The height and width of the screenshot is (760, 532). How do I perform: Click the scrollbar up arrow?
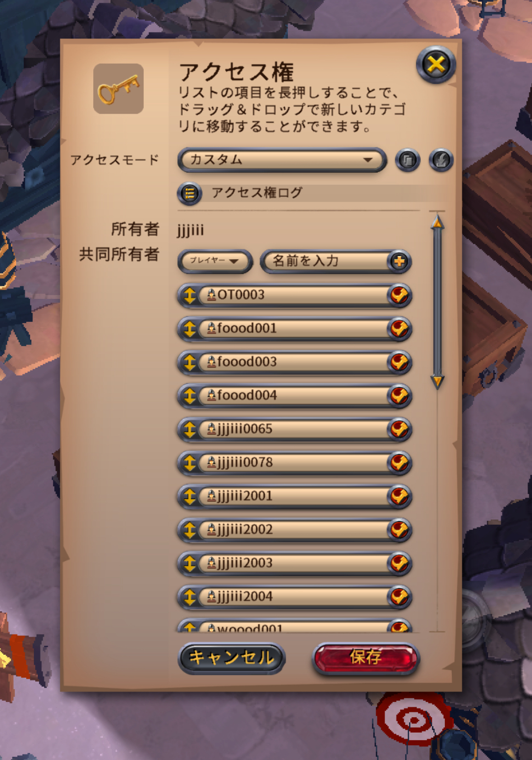(x=437, y=222)
